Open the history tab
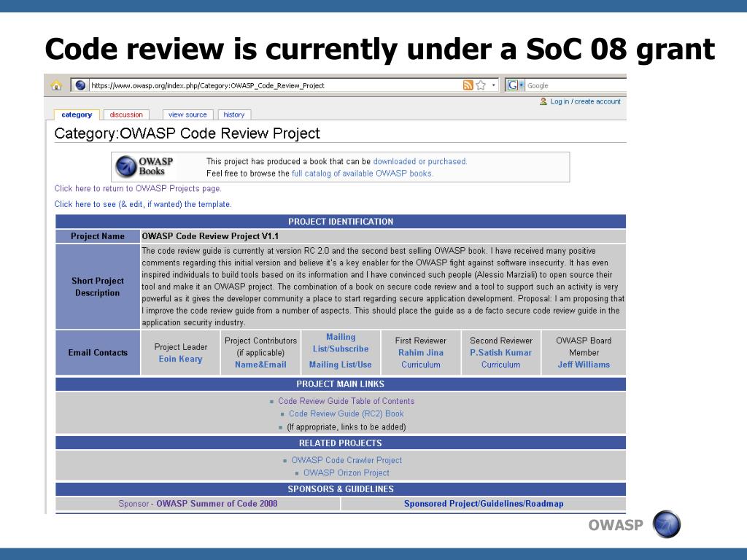This screenshot has height=560, width=747. click(x=234, y=114)
